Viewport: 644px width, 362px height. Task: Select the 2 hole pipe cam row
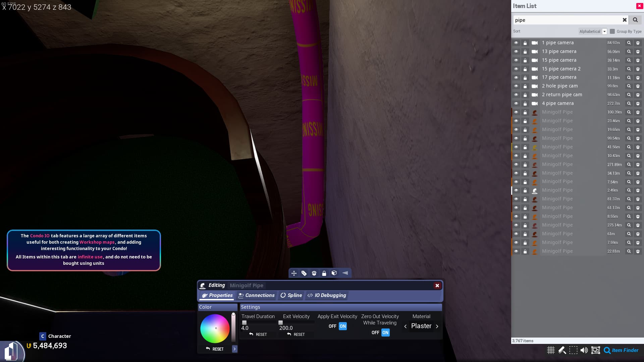coord(577,86)
